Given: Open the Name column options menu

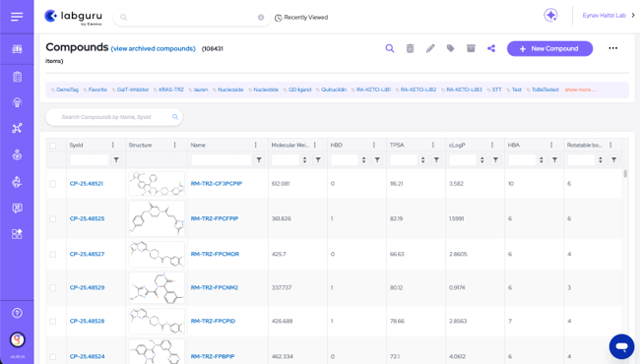Looking at the screenshot, I should [256, 146].
